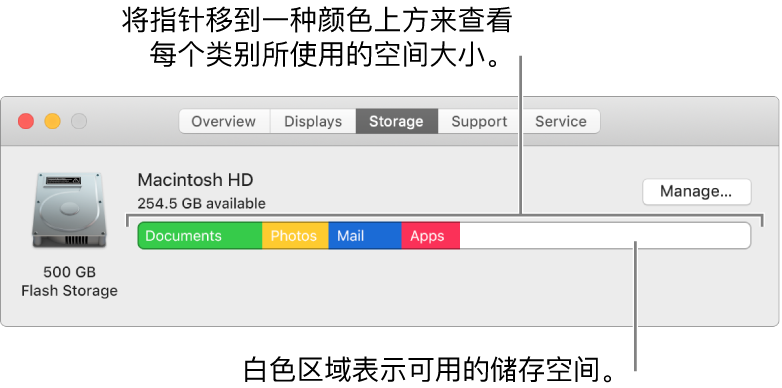Select the Storage tab

tap(396, 121)
